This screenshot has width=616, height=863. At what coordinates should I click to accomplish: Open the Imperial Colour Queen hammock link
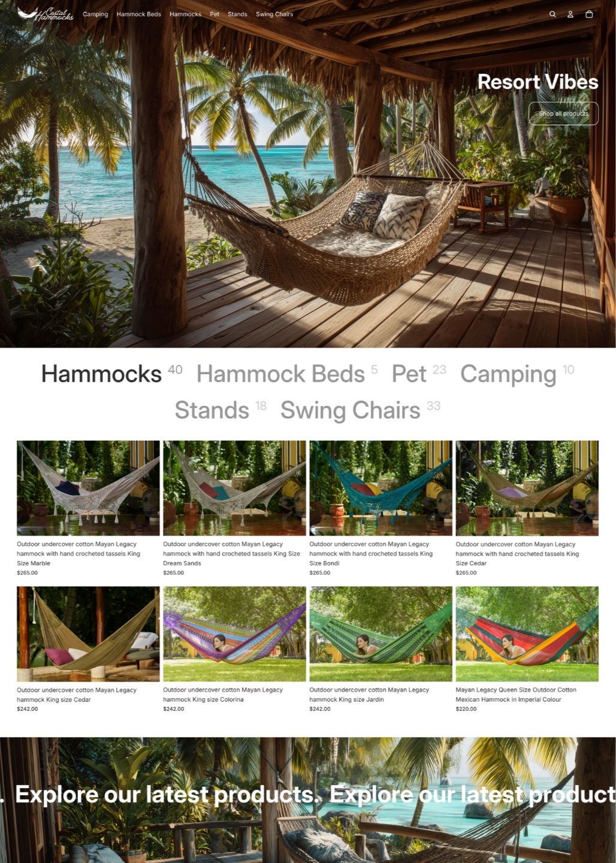click(x=516, y=695)
